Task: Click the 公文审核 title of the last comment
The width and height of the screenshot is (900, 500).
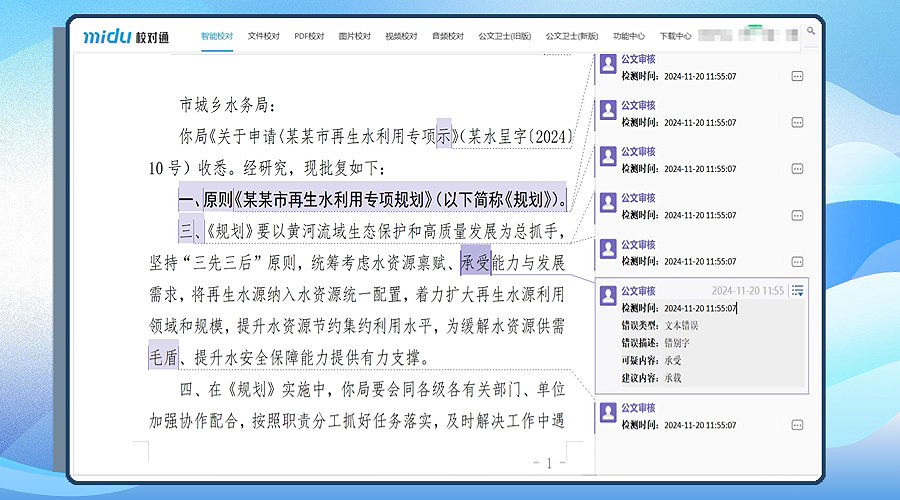Action: click(x=638, y=408)
